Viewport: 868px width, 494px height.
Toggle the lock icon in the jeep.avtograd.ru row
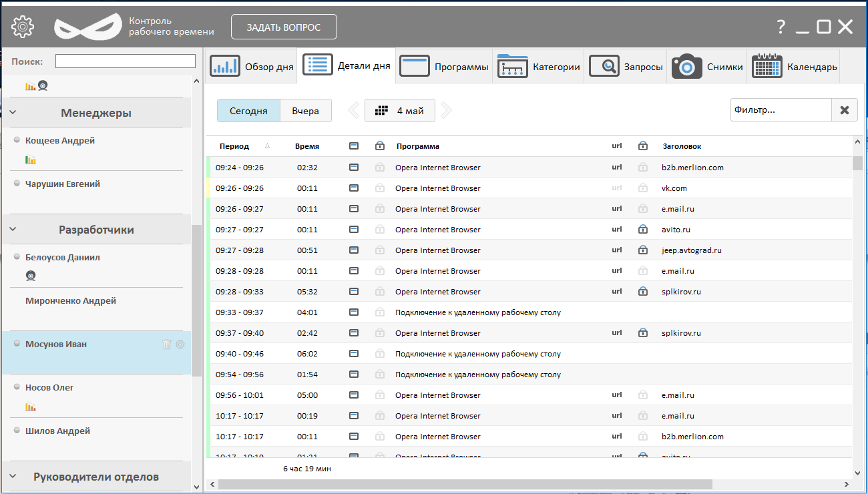[643, 250]
